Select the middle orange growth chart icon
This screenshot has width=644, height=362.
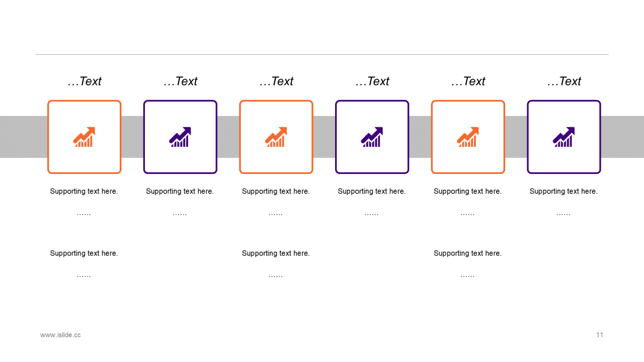(x=276, y=137)
